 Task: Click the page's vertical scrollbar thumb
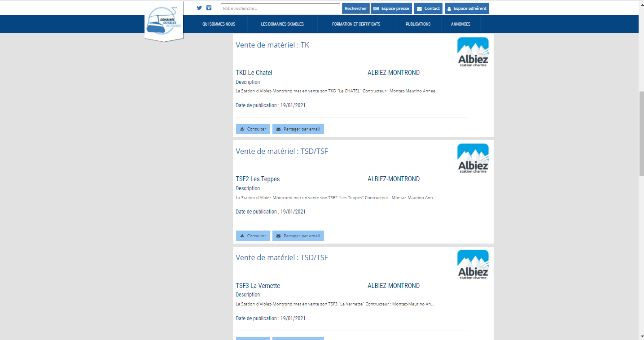[641, 134]
